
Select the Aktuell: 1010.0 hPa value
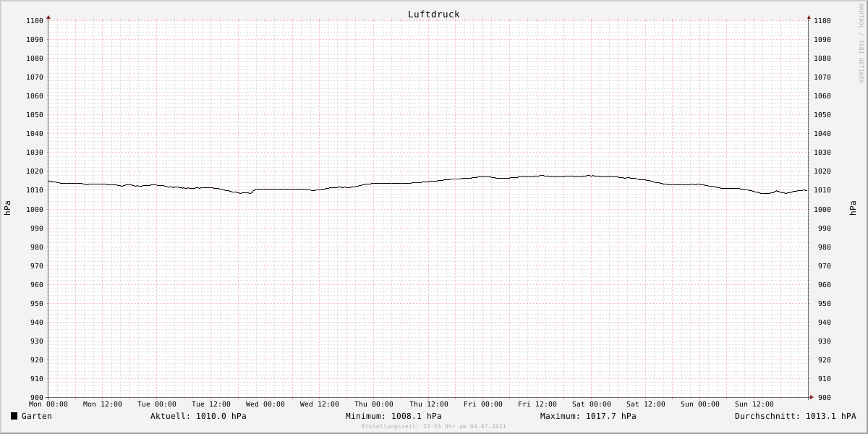click(x=198, y=416)
